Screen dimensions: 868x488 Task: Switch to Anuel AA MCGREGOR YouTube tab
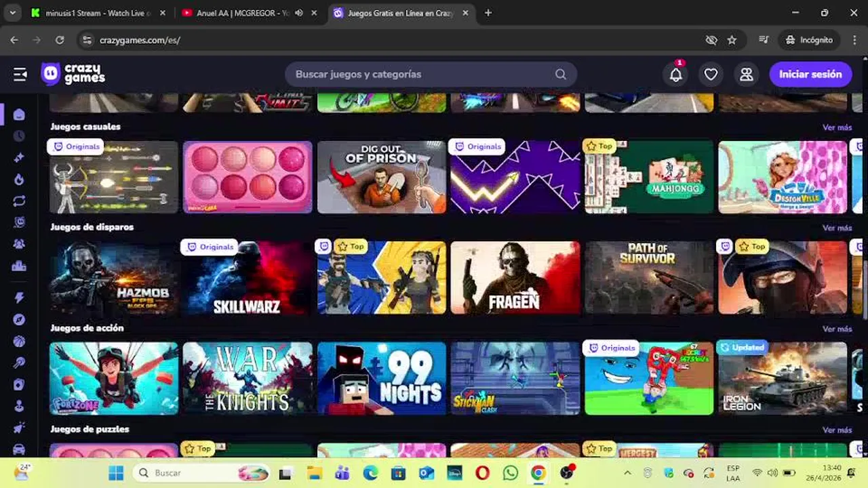tap(249, 13)
